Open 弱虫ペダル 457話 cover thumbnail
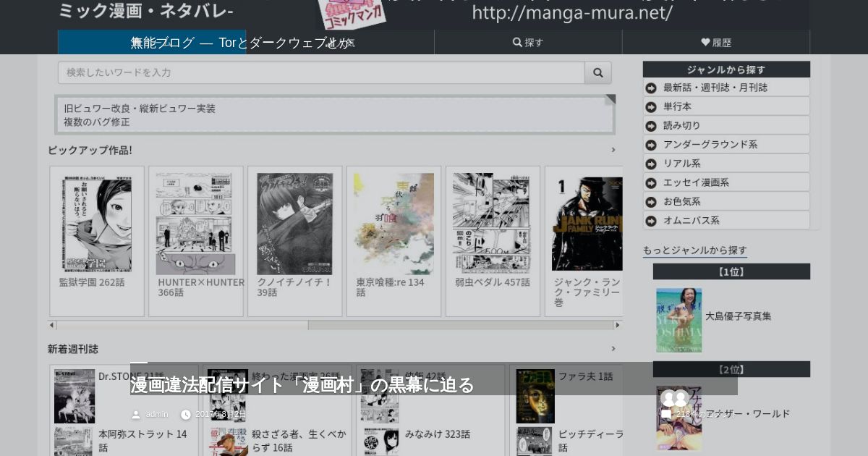 pyautogui.click(x=493, y=223)
